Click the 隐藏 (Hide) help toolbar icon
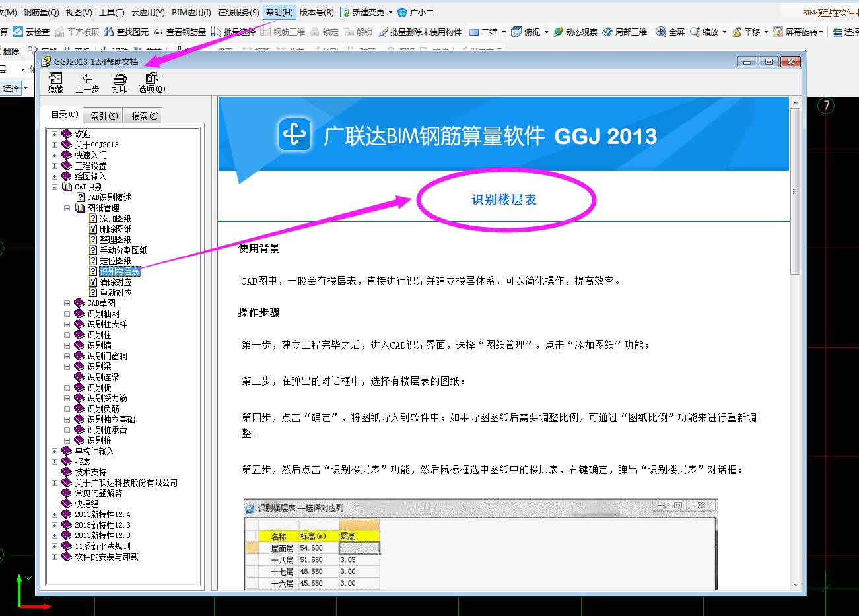The height and width of the screenshot is (616, 859). (55, 79)
